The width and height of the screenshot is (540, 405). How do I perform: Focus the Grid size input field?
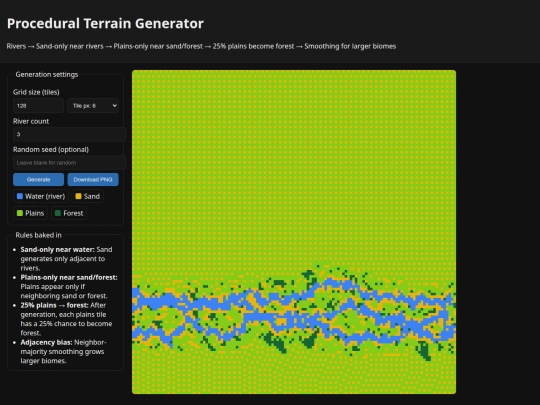pos(38,106)
